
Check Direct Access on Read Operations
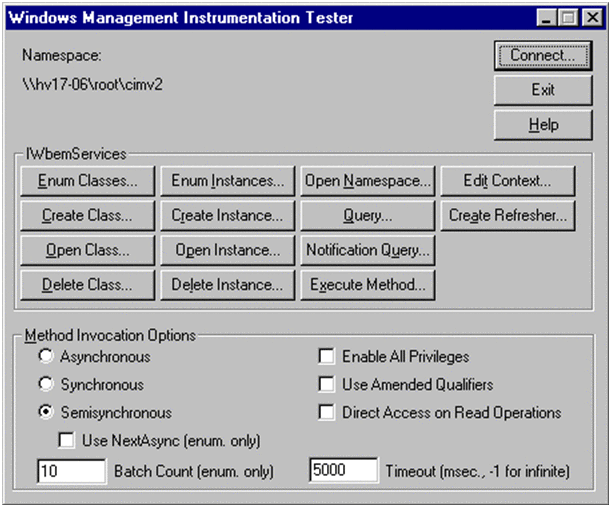326,412
